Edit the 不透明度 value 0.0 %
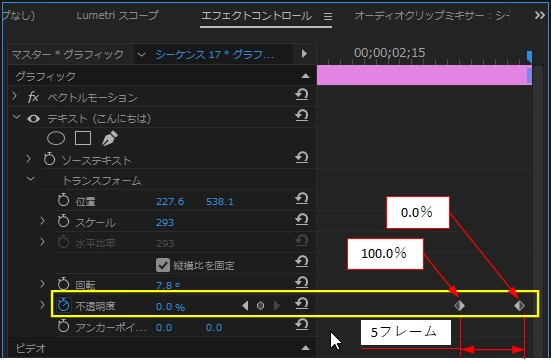Image resolution: width=551 pixels, height=363 pixels. pyautogui.click(x=170, y=307)
